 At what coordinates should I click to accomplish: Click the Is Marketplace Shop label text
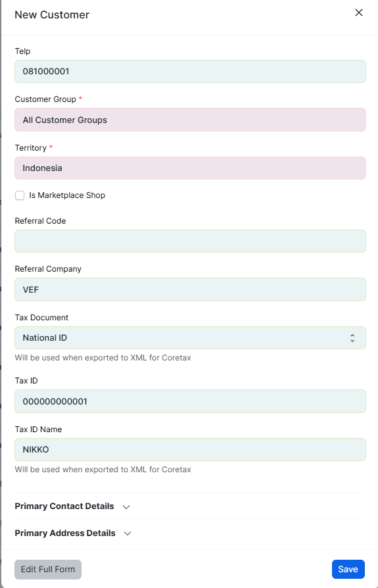(x=67, y=195)
